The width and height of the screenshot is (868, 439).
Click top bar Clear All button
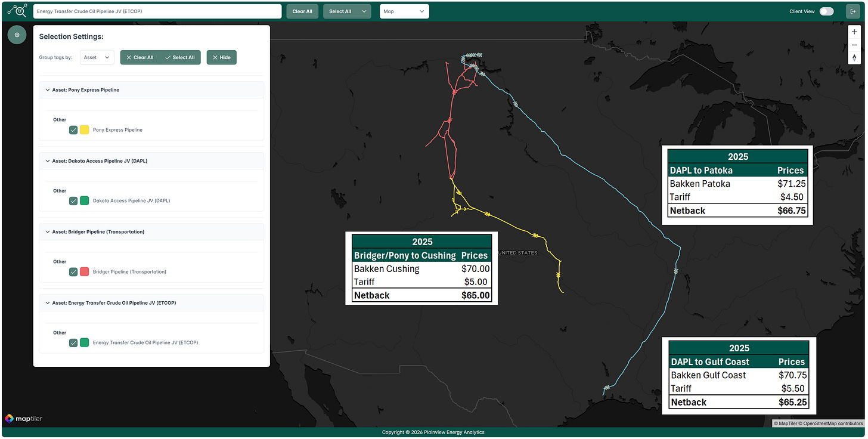click(x=302, y=11)
